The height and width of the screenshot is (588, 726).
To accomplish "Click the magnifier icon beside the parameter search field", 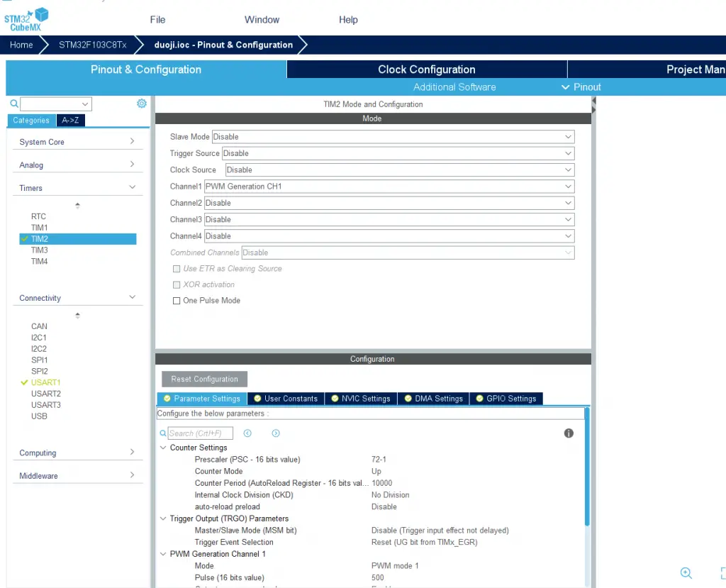I will (x=163, y=433).
